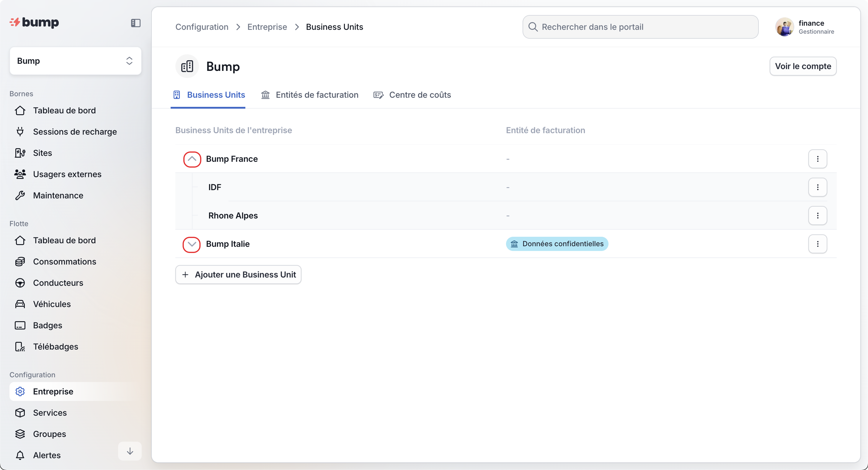Open three-dot menu for Rhone Alpes
Viewport: 868px width, 470px height.
point(818,215)
